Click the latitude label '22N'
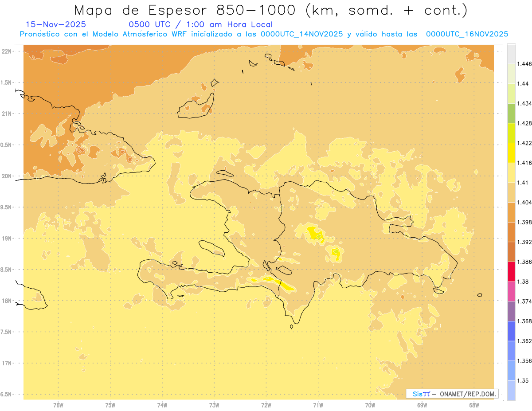The width and height of the screenshot is (532, 411). 7,51
